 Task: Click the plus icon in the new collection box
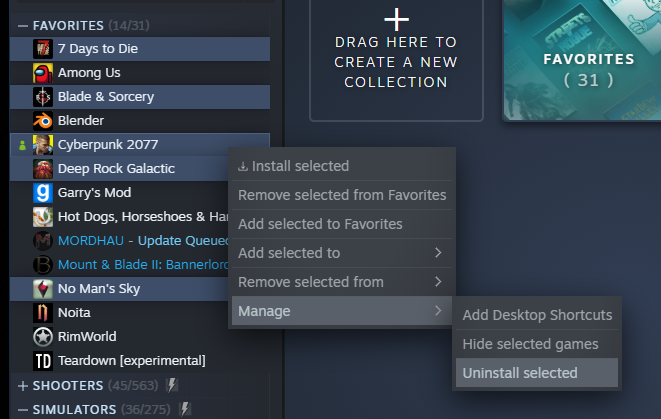point(396,19)
